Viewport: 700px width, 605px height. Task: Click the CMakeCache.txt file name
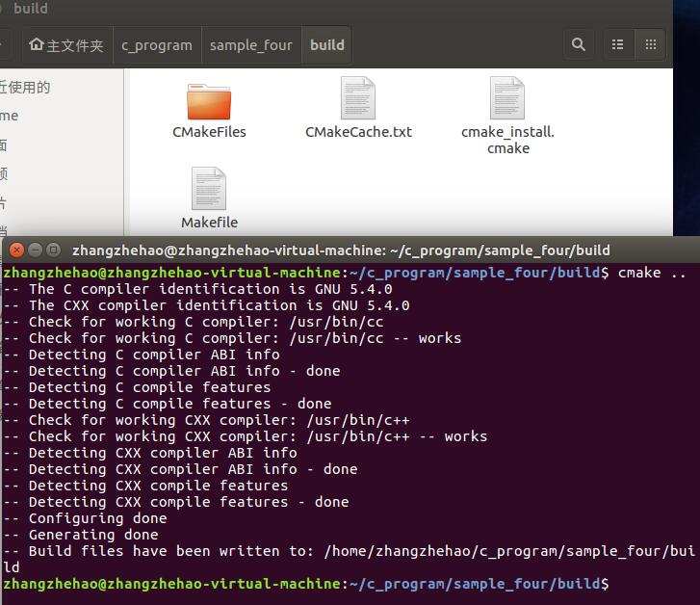pyautogui.click(x=358, y=132)
